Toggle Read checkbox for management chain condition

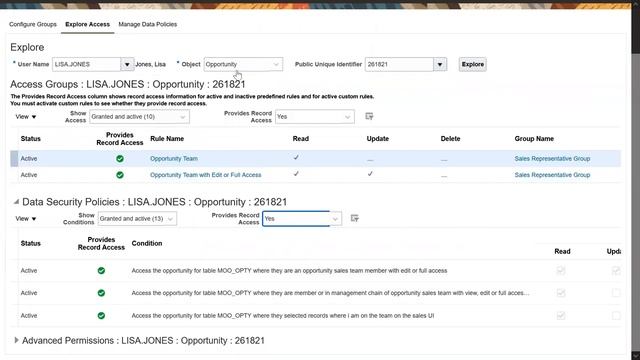tap(561, 293)
